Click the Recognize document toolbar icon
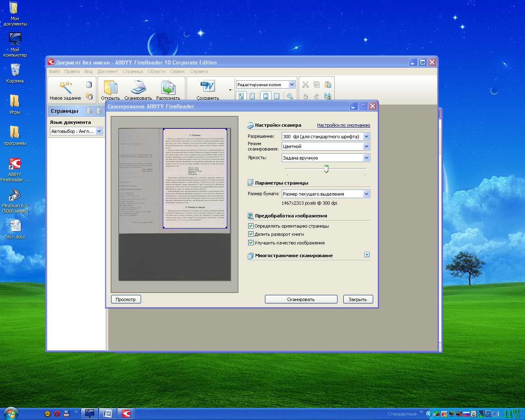The image size is (525, 420). point(168,87)
